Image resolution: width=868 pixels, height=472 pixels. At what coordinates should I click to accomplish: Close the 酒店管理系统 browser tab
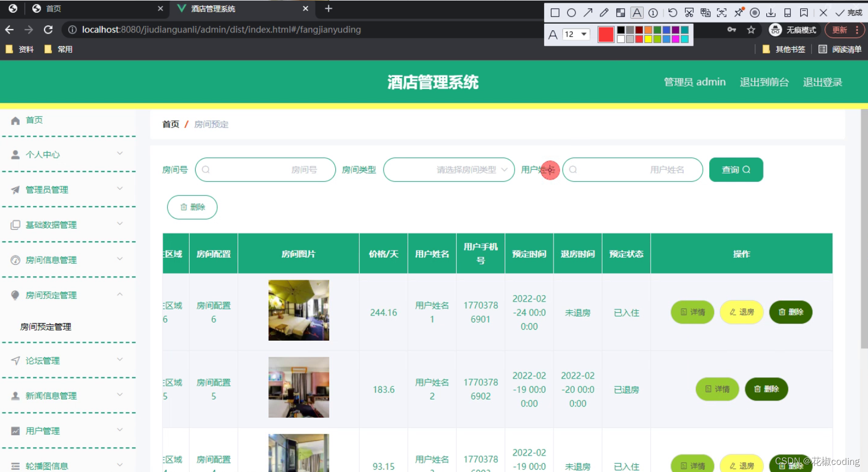coord(306,8)
